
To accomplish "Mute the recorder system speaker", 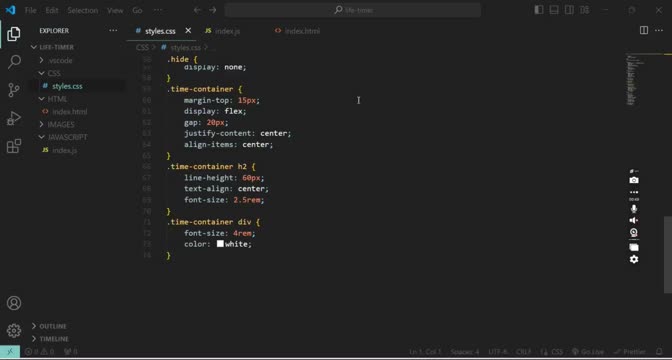I will point(634,220).
